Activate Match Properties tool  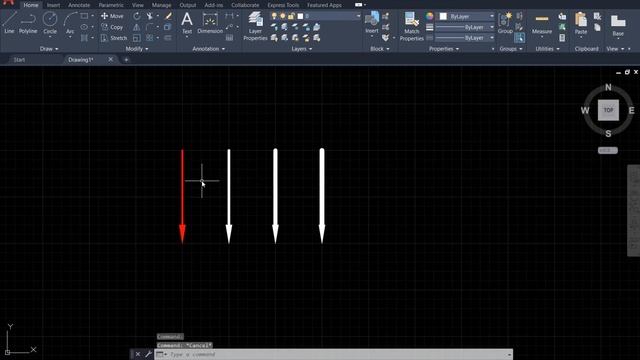click(x=411, y=26)
